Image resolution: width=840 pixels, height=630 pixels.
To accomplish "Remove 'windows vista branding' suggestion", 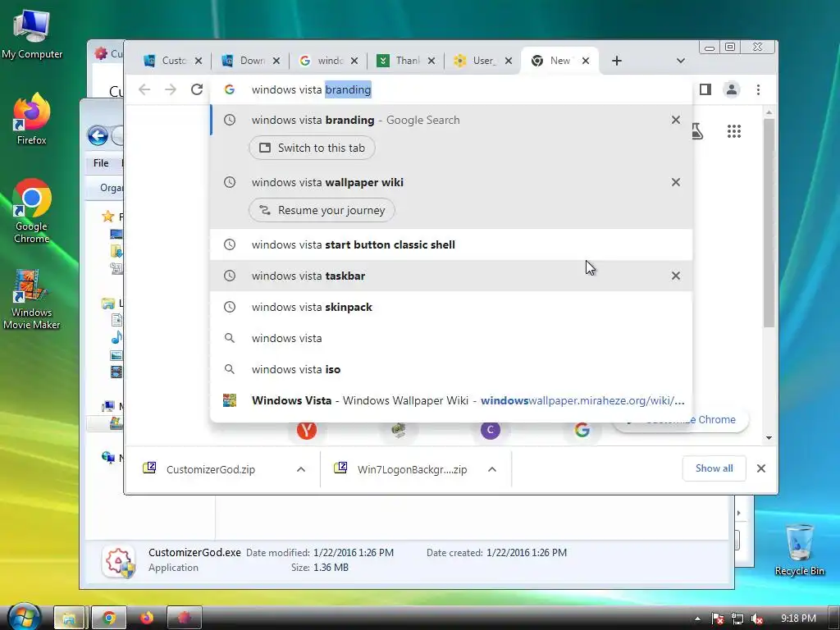I will pyautogui.click(x=676, y=120).
